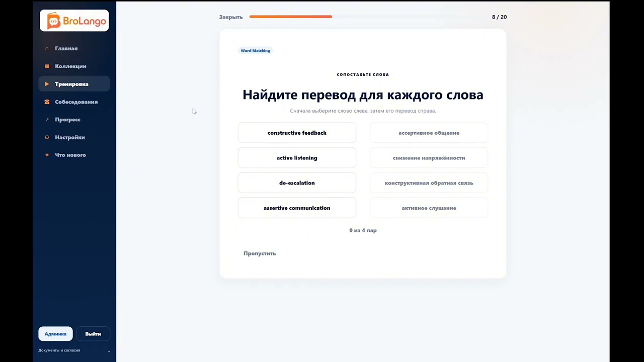Click the phone icon beside Собеседования
This screenshot has height=362, width=644.
pyautogui.click(x=47, y=102)
